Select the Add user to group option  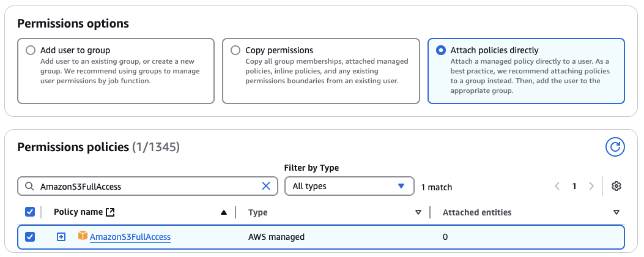(x=31, y=50)
